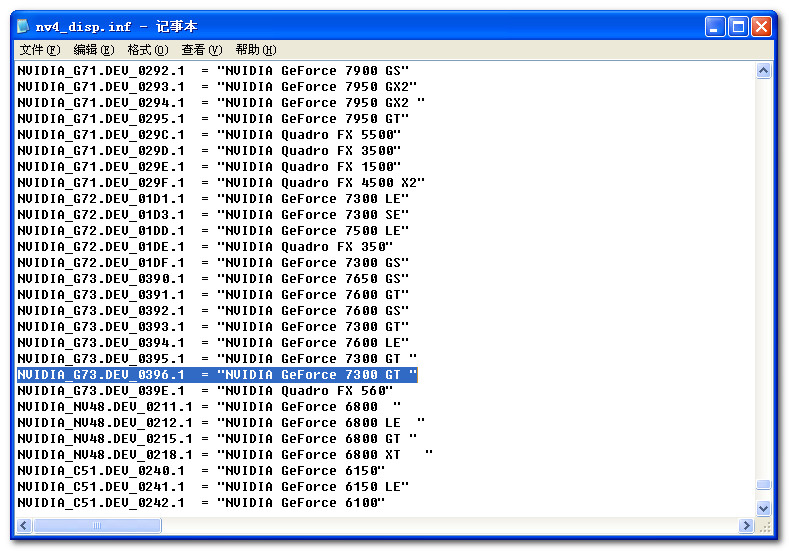The width and height of the screenshot is (789, 551).
Task: Click the line with GeForce 7600 LE
Action: click(213, 343)
